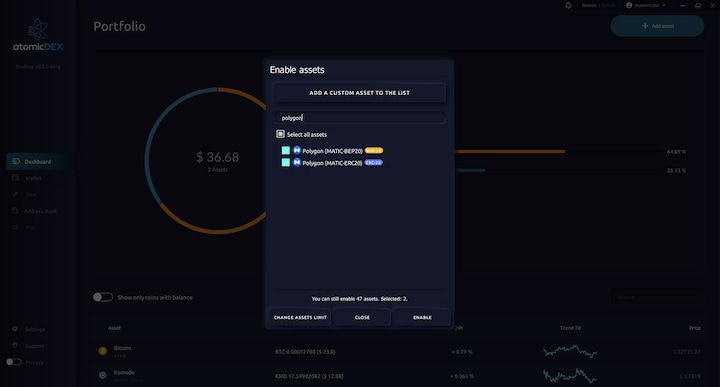Click the Settings gear icon
720x387 pixels.
tap(15, 329)
